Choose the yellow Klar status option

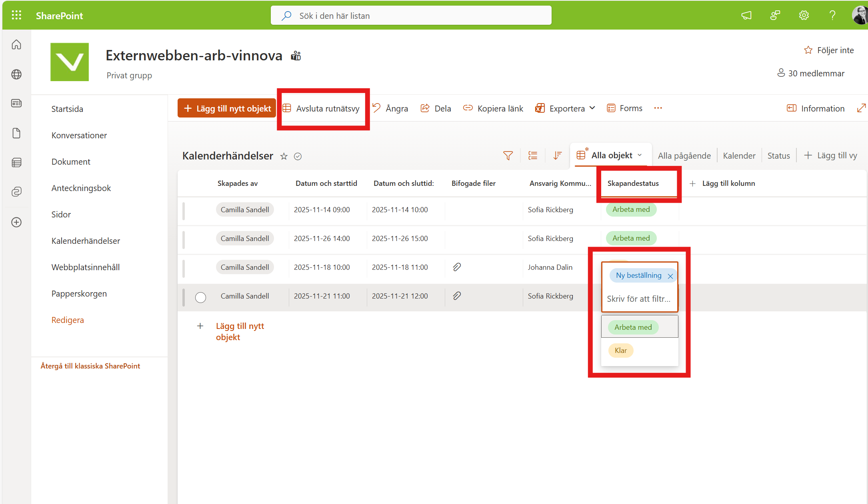click(620, 351)
